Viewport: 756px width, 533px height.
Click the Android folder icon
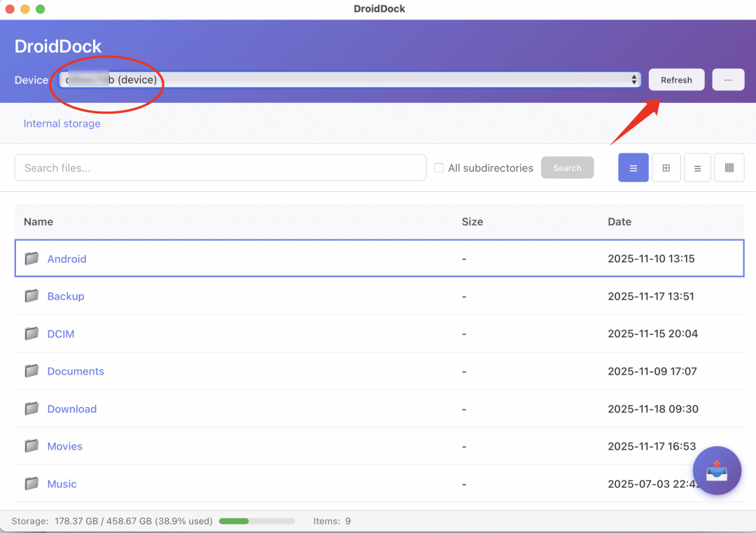[x=31, y=258]
